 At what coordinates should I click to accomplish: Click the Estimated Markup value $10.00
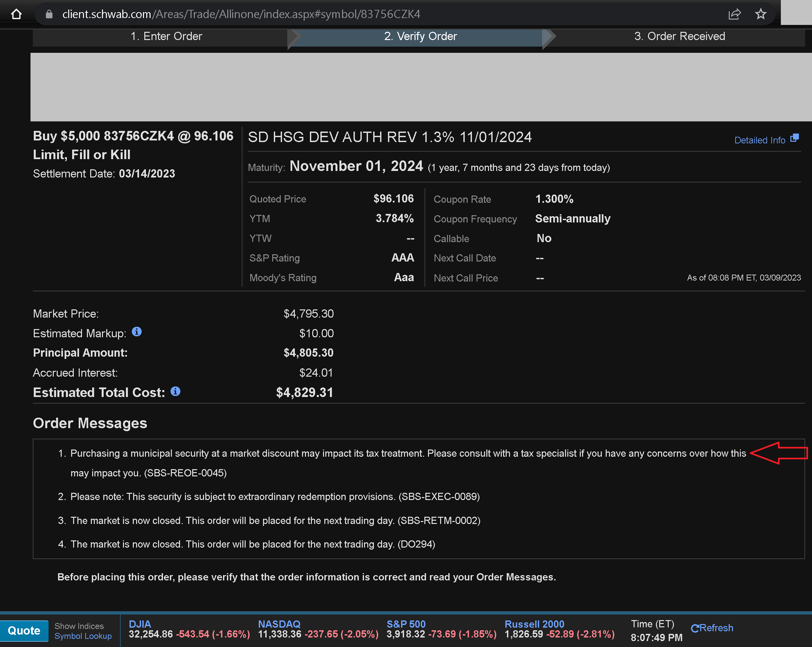coord(316,333)
